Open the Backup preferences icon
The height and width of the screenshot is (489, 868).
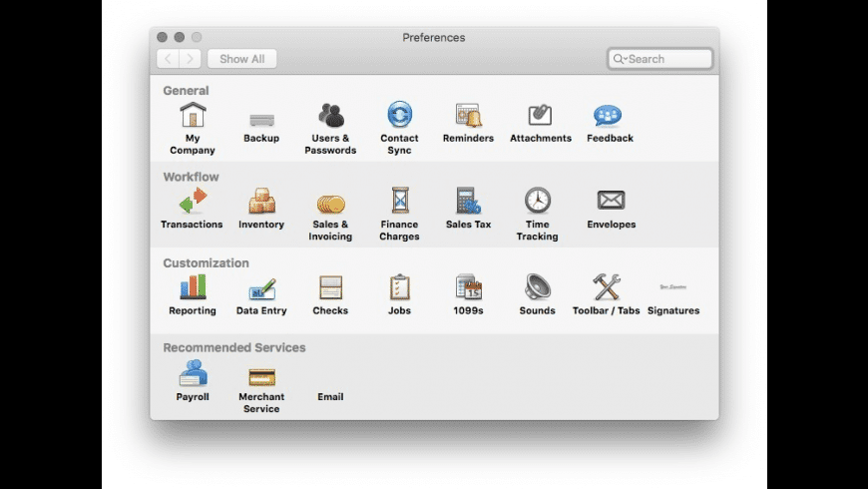[x=261, y=119]
